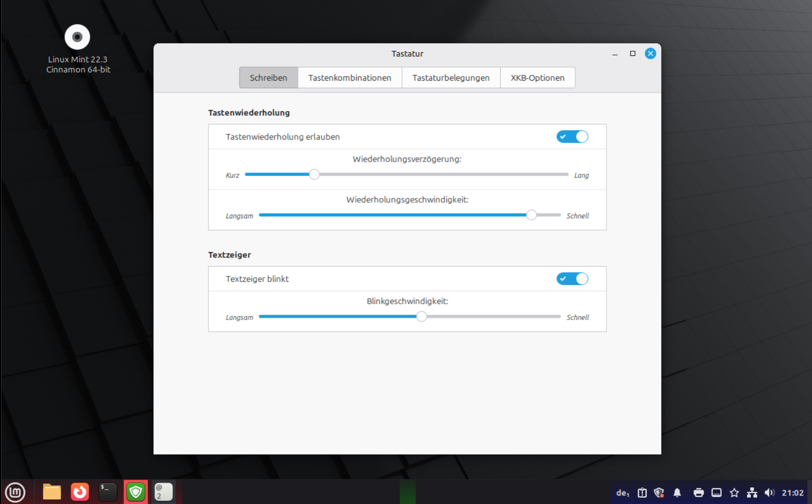Launch the Terminal from the panel

pyautogui.click(x=107, y=492)
